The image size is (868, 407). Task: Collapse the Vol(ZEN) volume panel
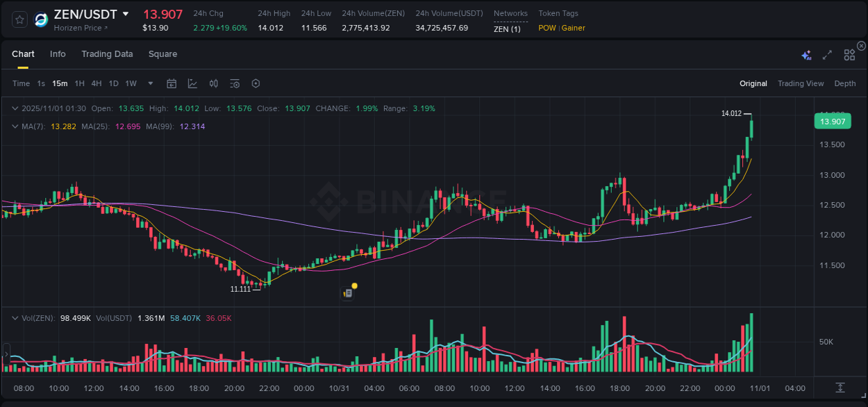[15, 317]
